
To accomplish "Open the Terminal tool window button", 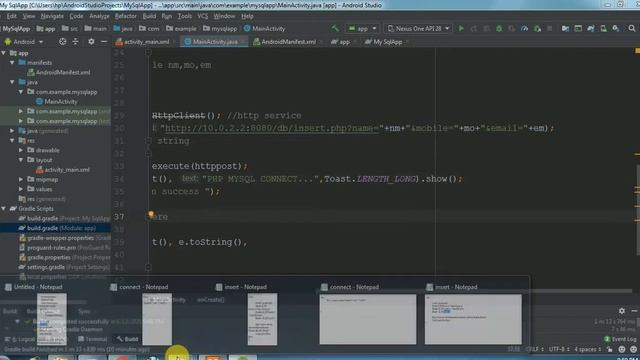I will pos(93,339).
